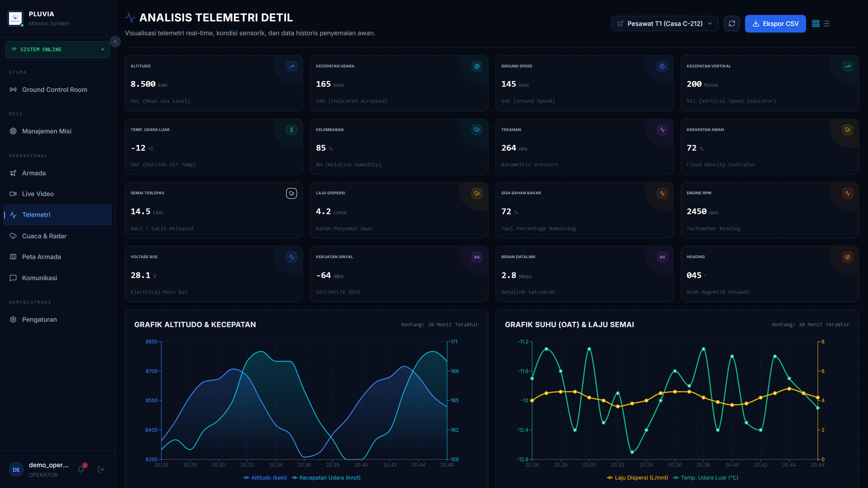Go to Armada section
868x488 pixels.
point(57,173)
